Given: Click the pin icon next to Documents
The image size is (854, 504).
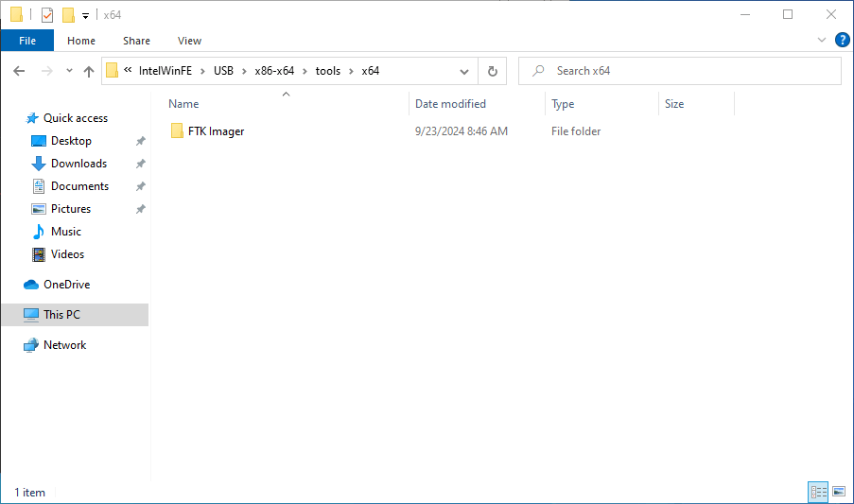Looking at the screenshot, I should [141, 186].
